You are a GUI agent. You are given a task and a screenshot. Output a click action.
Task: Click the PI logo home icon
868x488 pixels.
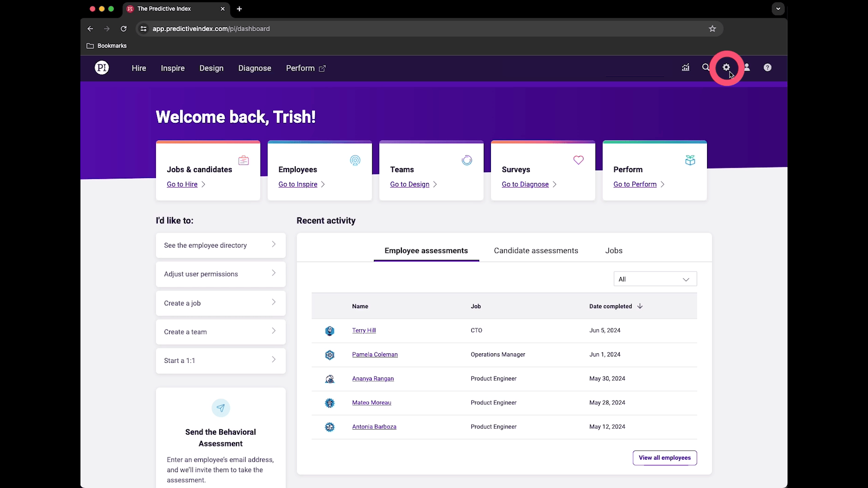(x=102, y=68)
